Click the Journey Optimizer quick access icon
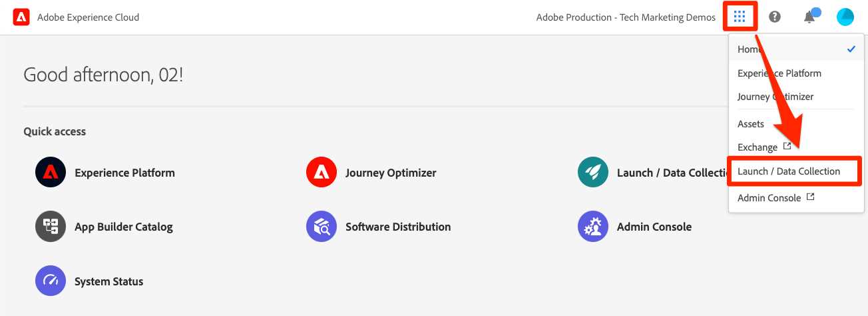868x316 pixels. (x=322, y=173)
